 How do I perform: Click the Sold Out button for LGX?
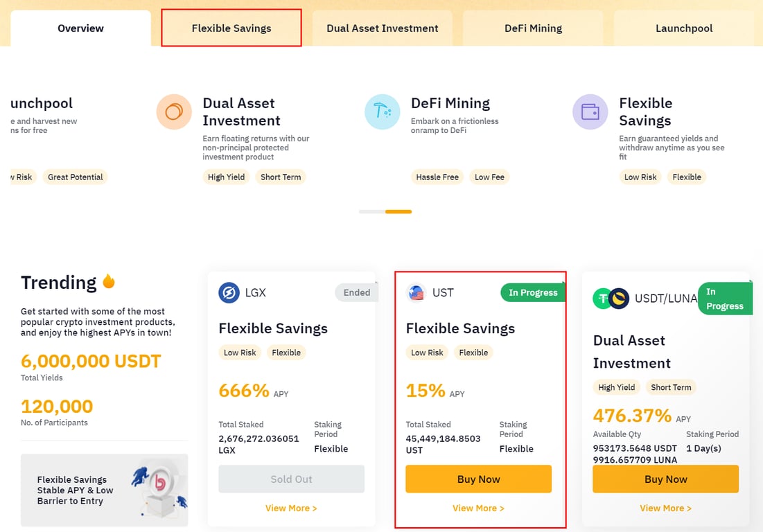pos(291,479)
